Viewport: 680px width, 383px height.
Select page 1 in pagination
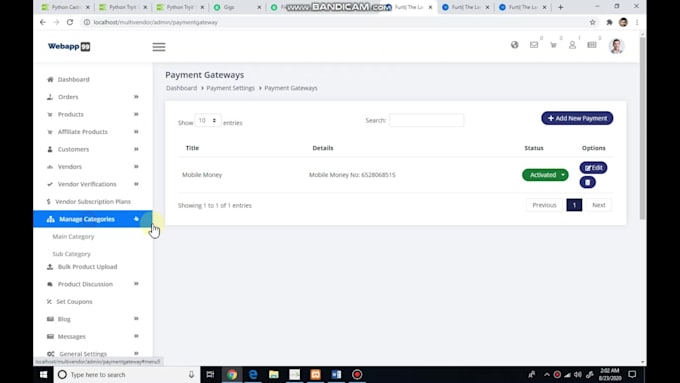[574, 205]
